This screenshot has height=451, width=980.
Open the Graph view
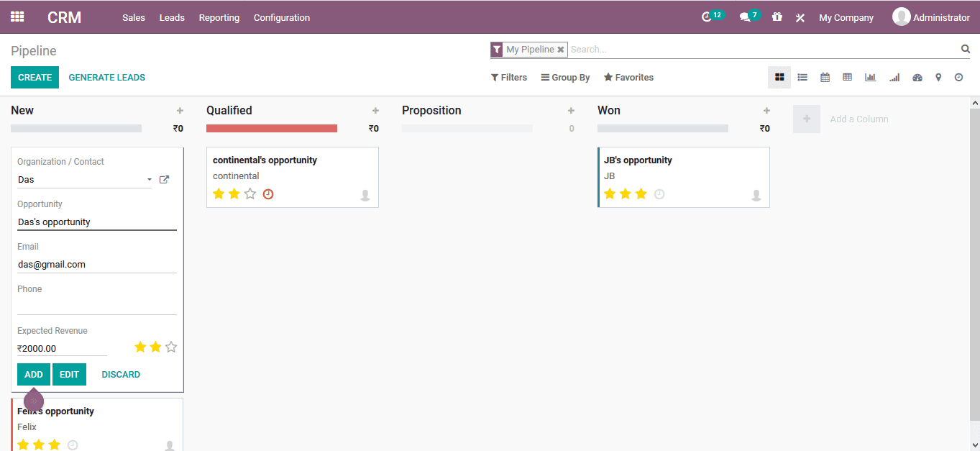[870, 77]
